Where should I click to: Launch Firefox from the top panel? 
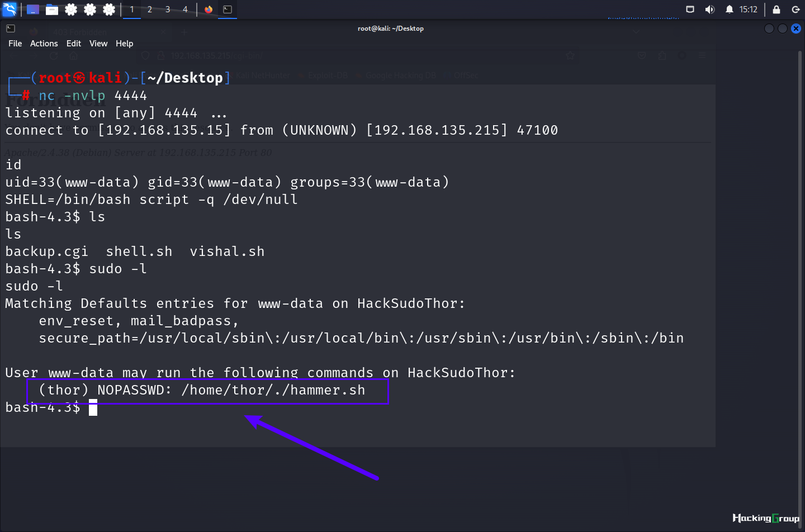tap(209, 9)
